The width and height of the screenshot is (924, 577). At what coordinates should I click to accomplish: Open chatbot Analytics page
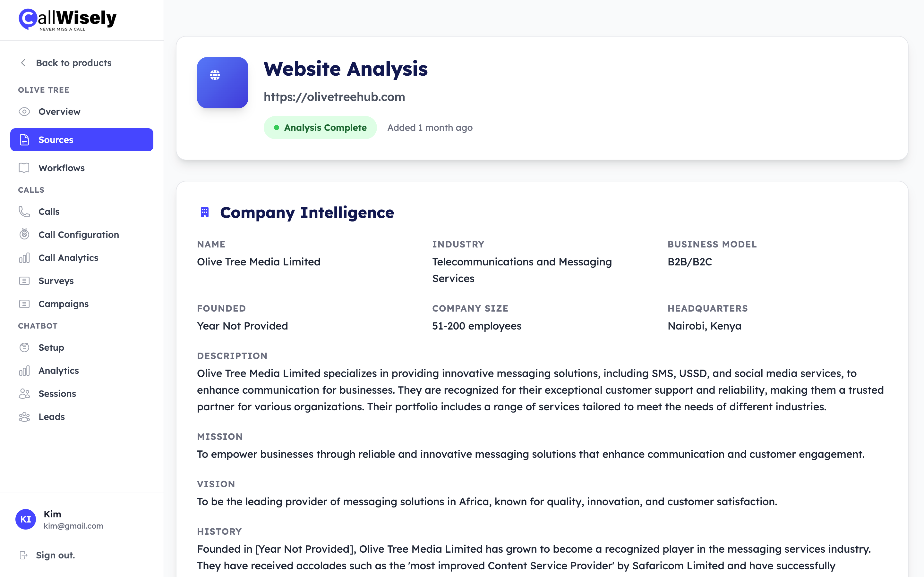pos(58,371)
